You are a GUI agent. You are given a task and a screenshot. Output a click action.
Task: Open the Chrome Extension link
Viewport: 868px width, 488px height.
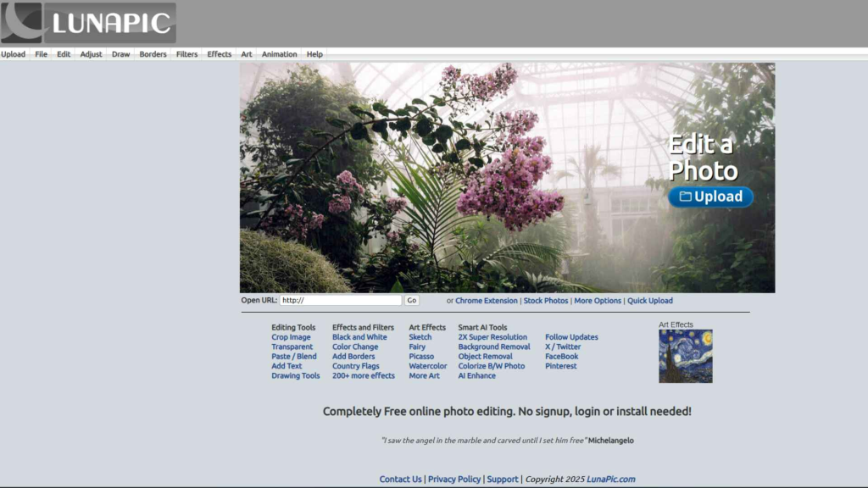[486, 301]
